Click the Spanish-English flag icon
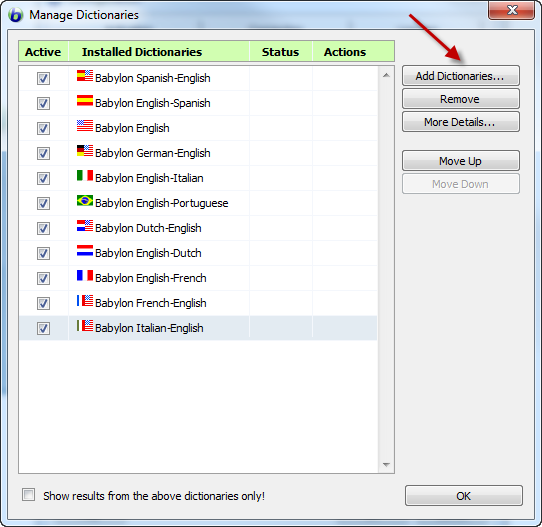Screen dimensions: 542x527 click(85, 76)
